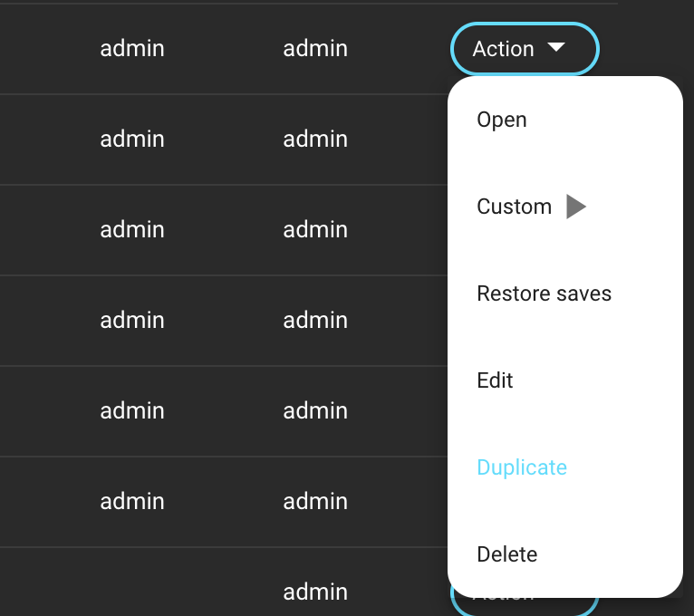694x616 pixels.
Task: Expand the Custom submenu arrow
Action: 575,207
